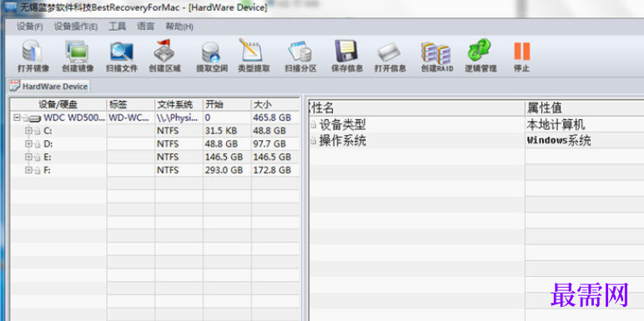This screenshot has height=321, width=644.
Task: Click the 创建RAID icon
Action: click(x=436, y=53)
